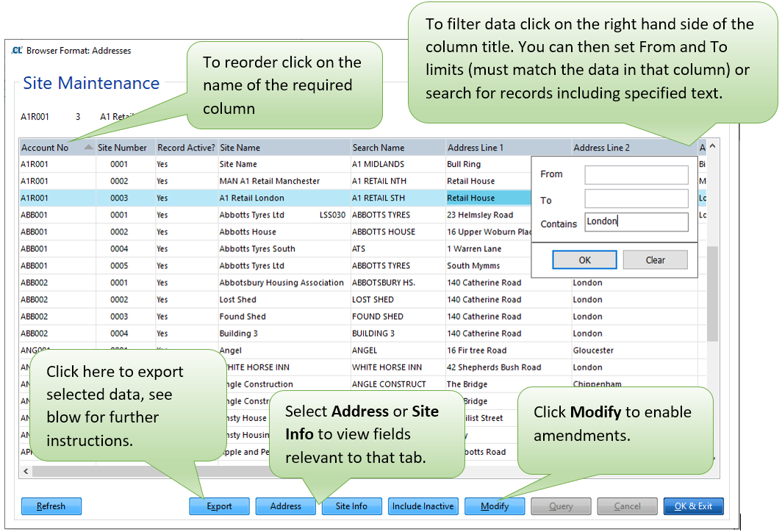Sort by Record Active? column header

pos(186,148)
